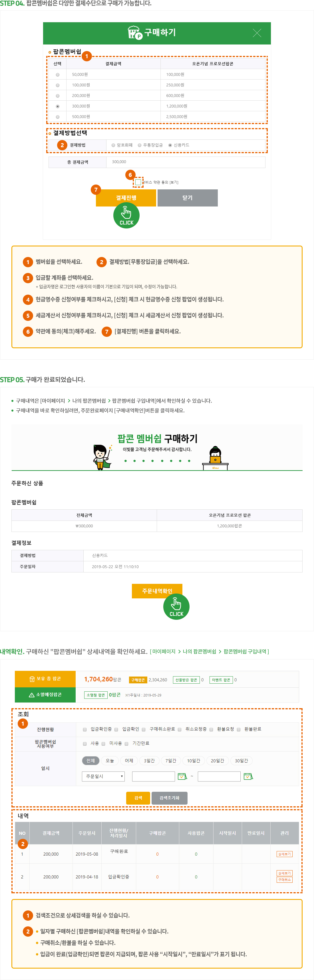Select the 500,000원 membership radio button
This screenshot has width=314, height=980.
pyautogui.click(x=57, y=117)
